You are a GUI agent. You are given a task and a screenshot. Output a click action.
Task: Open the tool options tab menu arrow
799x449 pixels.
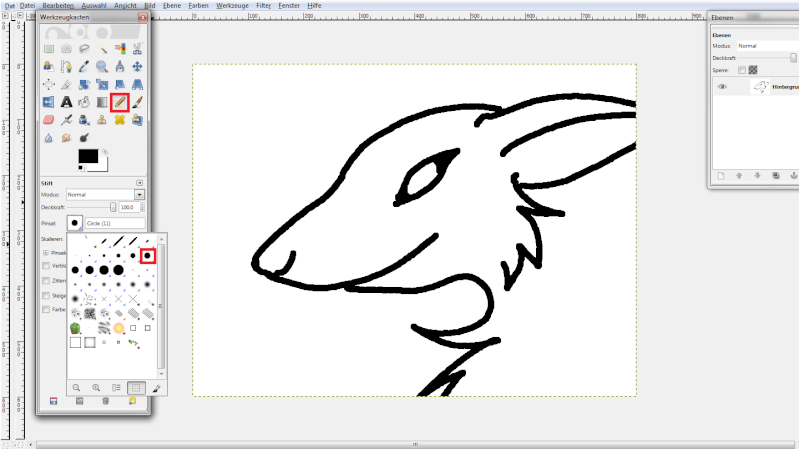tap(140, 183)
